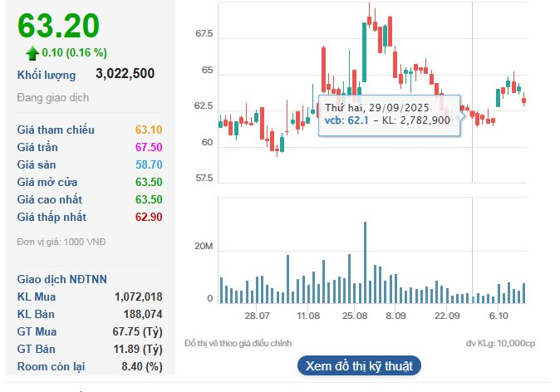Viewport: 560px width, 392px height.
Task: Click the Khối lượng value 3,022,500
Action: 125,74
